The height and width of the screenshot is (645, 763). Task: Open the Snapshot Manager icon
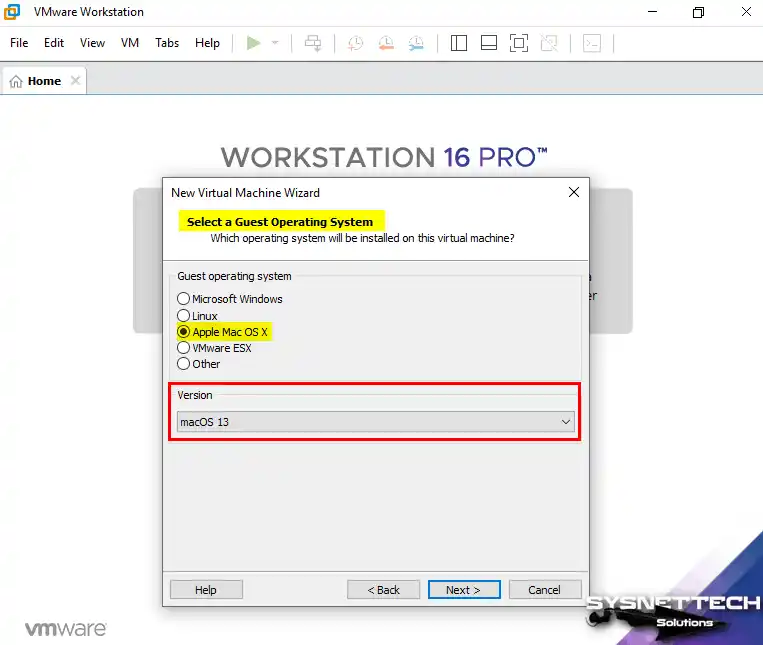416,43
